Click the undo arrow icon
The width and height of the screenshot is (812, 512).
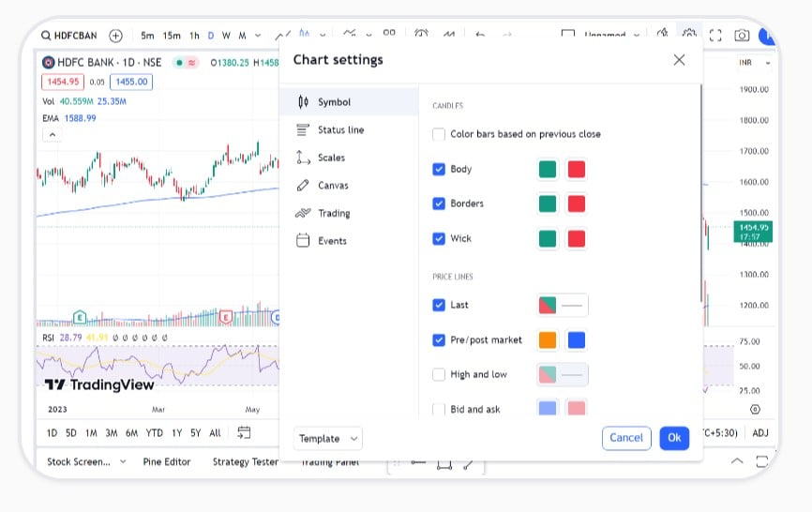pos(480,35)
